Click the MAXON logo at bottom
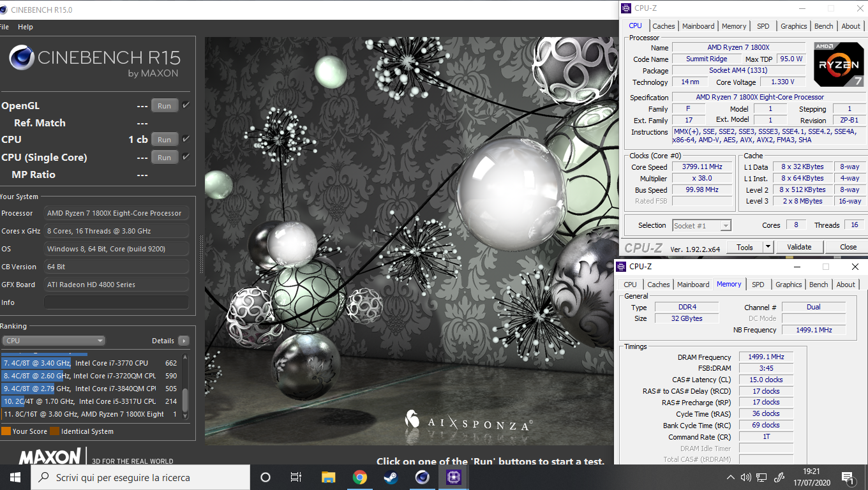The width and height of the screenshot is (868, 490). (50, 456)
